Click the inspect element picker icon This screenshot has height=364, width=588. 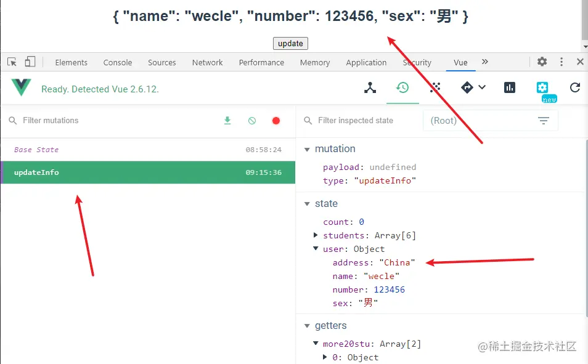point(12,62)
